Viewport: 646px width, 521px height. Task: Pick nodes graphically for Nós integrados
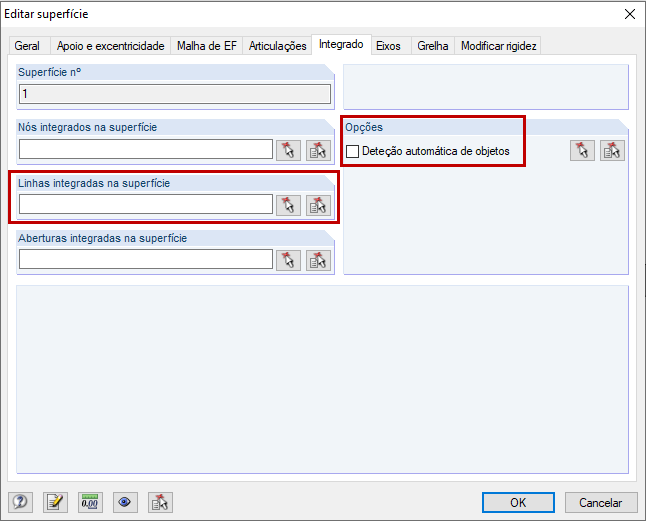click(288, 150)
